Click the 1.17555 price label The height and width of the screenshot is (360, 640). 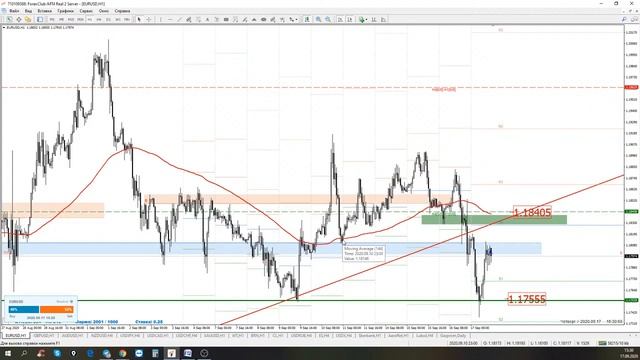[x=527, y=299]
